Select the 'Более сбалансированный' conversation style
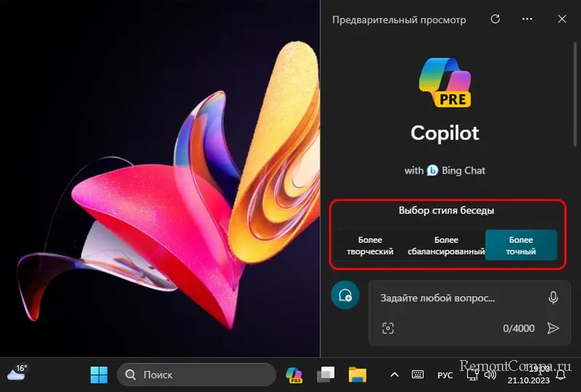 446,245
